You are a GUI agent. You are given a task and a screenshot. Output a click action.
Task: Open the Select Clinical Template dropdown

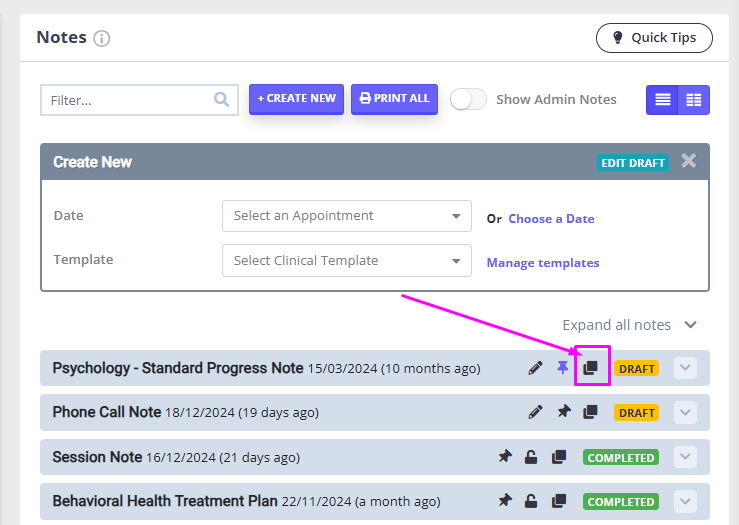tap(346, 260)
